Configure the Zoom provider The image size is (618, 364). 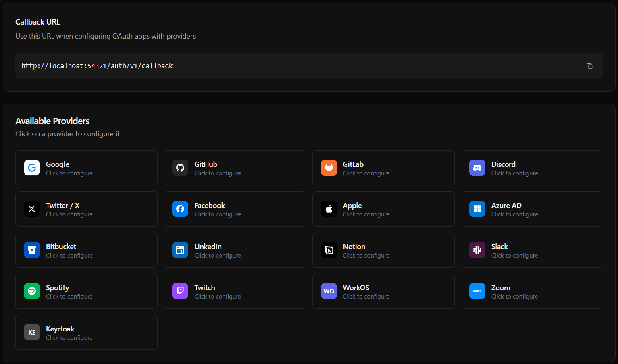tap(531, 291)
